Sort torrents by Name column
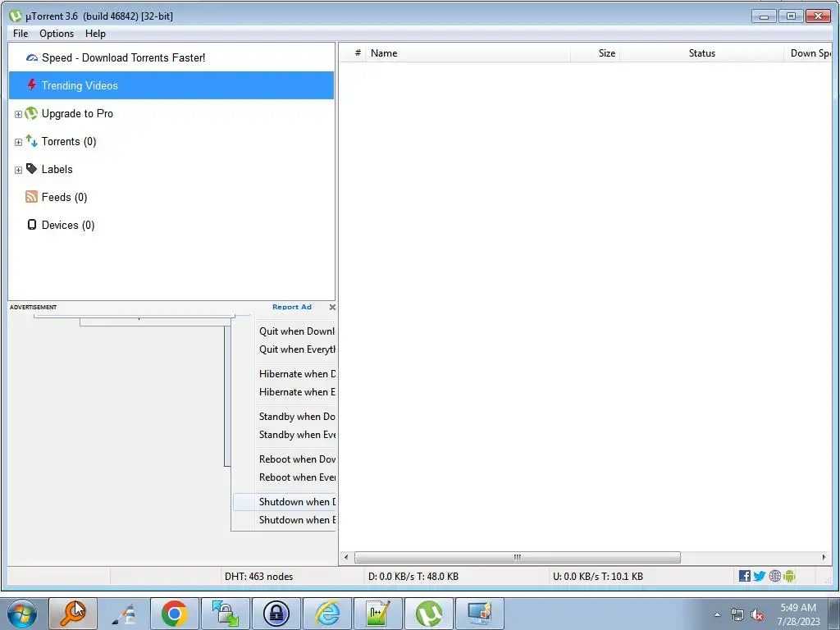 click(468, 53)
